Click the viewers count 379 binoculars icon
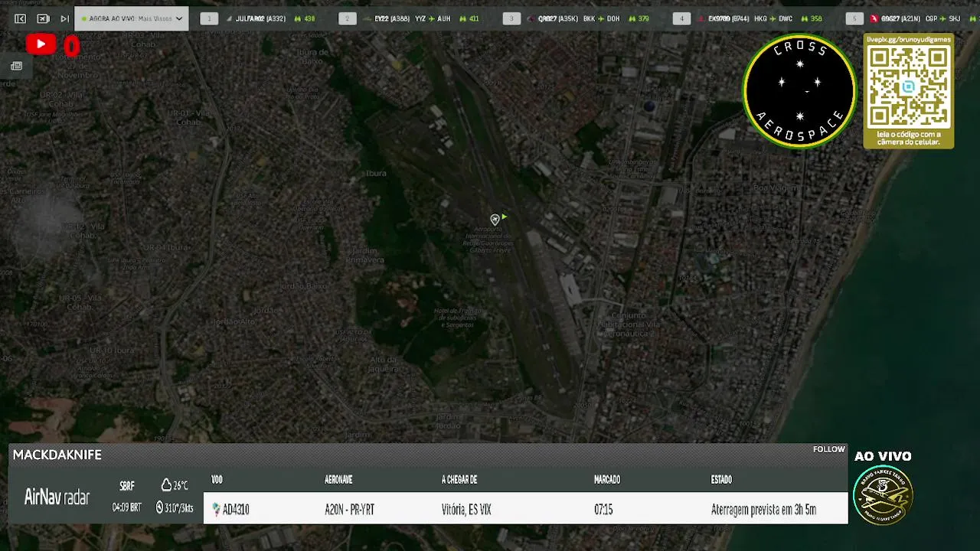Screen dimensions: 980x551 [632, 18]
